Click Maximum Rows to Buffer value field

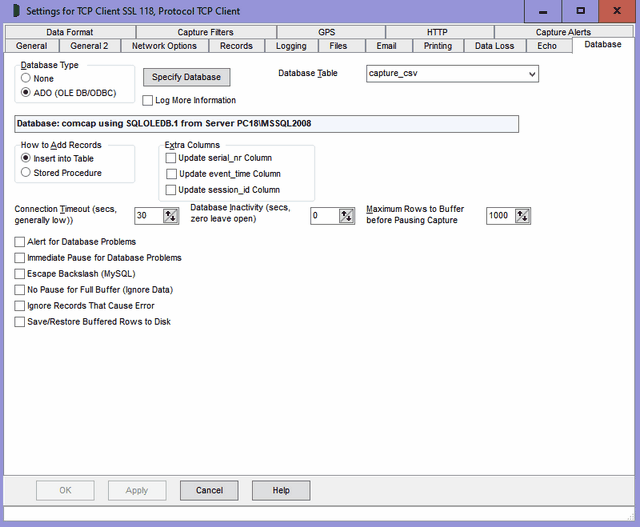[x=501, y=216]
